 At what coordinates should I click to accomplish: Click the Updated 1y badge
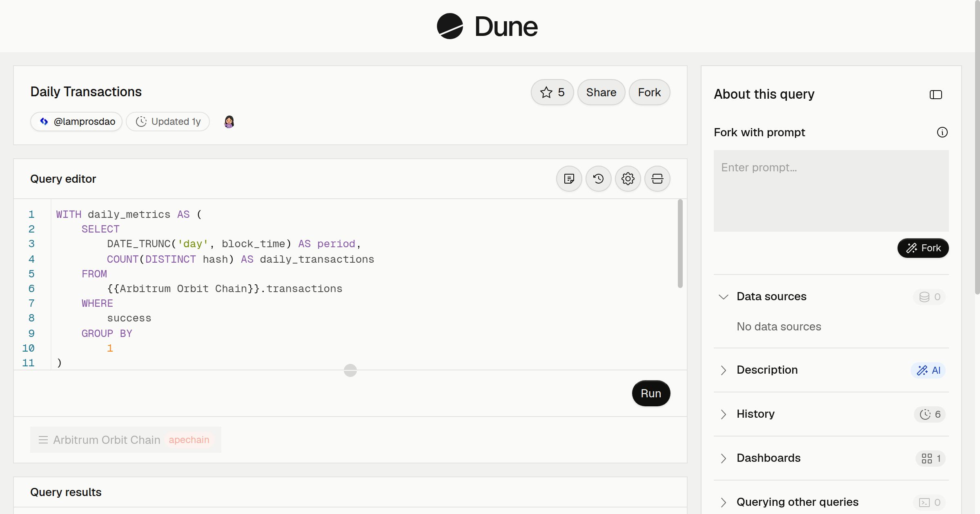tap(168, 122)
